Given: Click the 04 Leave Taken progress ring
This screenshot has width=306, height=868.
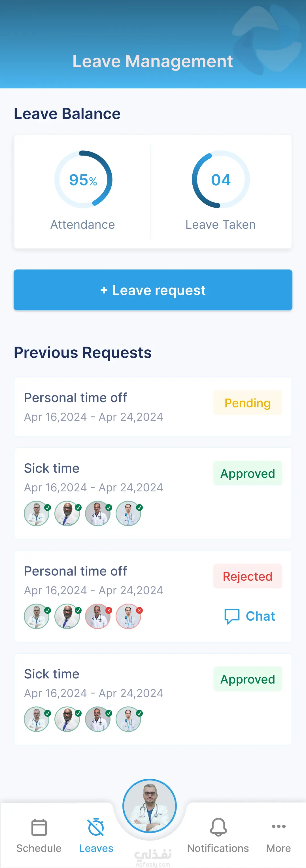Looking at the screenshot, I should (x=221, y=180).
